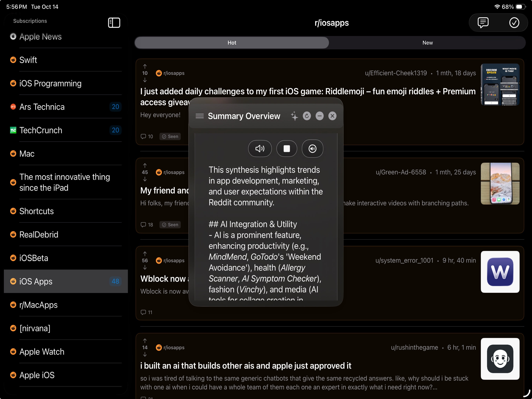
Task: Click the r/iosapps page title
Action: coord(331,23)
